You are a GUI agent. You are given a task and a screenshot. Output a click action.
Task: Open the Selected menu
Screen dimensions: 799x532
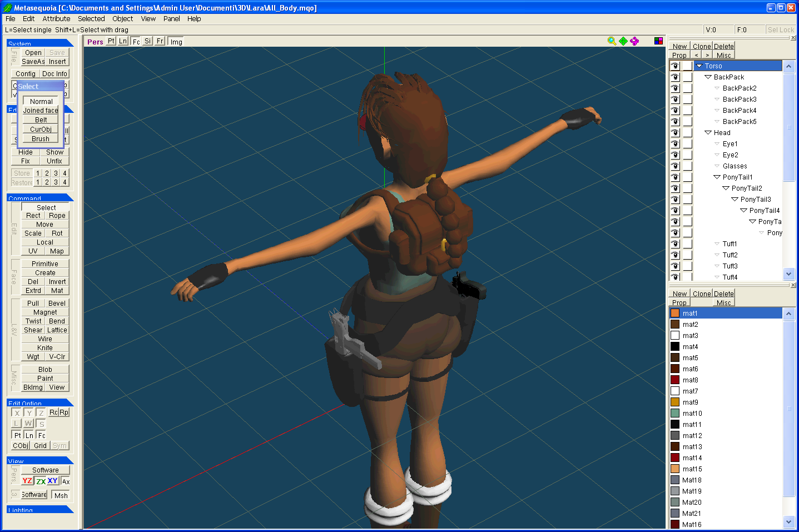(x=91, y=18)
